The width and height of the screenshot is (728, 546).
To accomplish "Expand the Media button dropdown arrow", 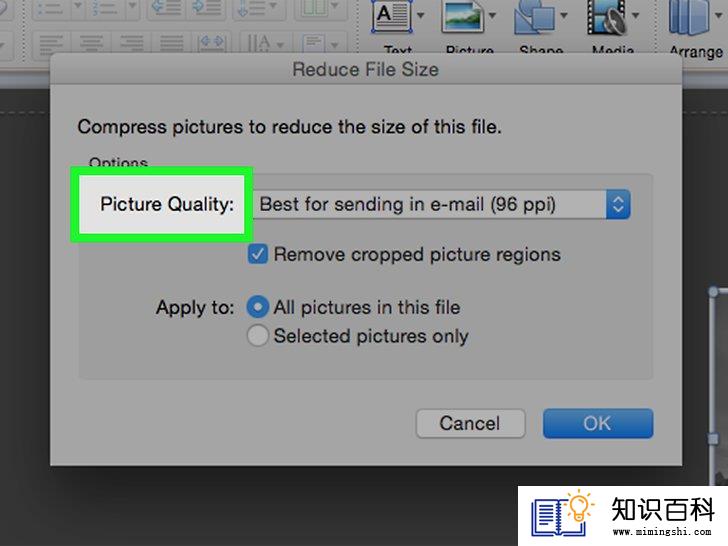I will tap(635, 16).
